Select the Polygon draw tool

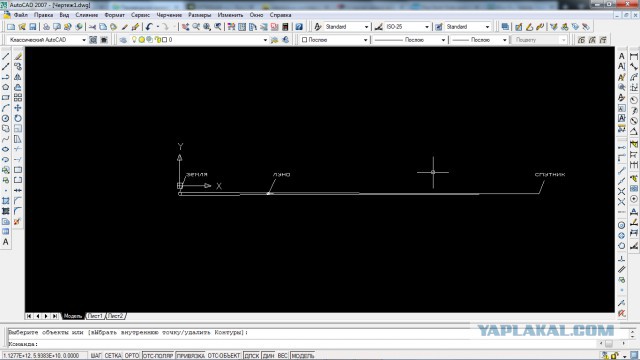tap(6, 87)
